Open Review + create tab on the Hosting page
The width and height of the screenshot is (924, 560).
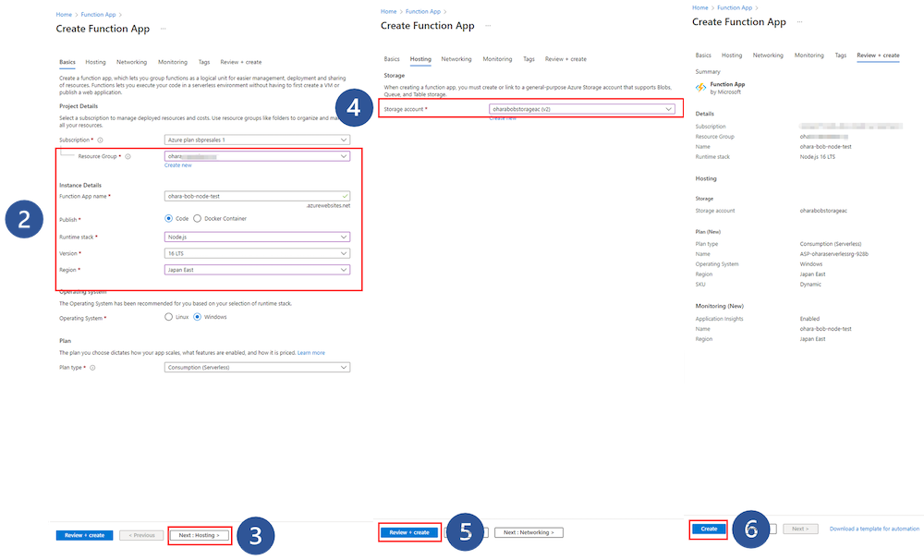coord(565,59)
